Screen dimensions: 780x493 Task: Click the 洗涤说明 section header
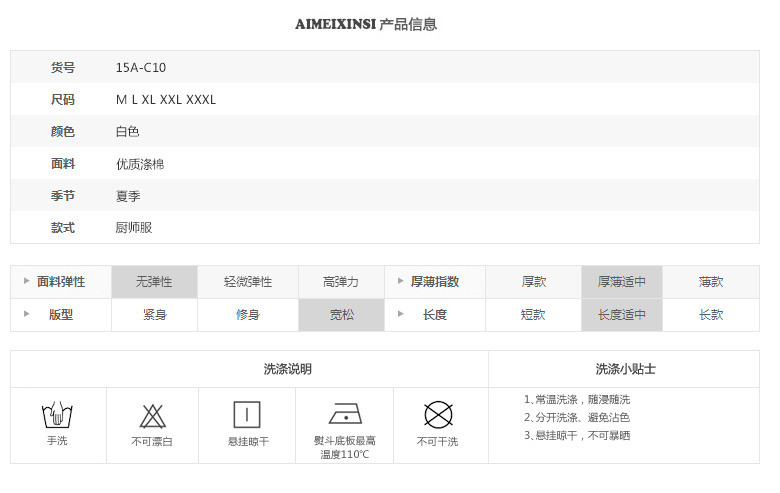288,369
